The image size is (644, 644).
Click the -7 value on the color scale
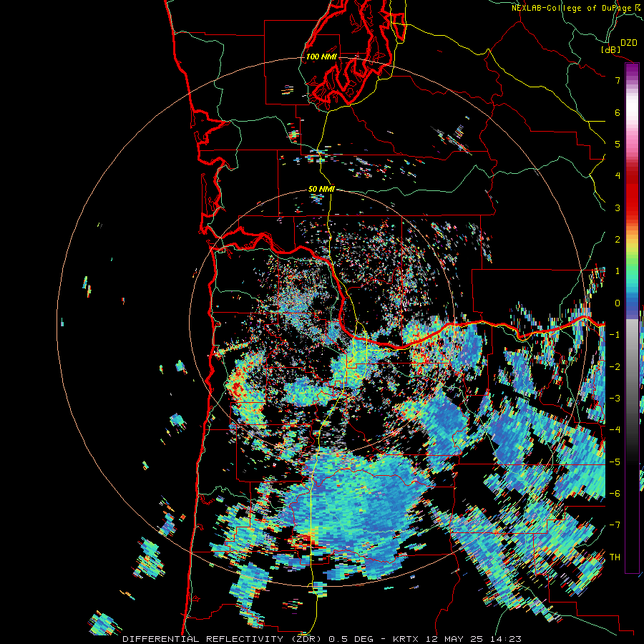[615, 525]
